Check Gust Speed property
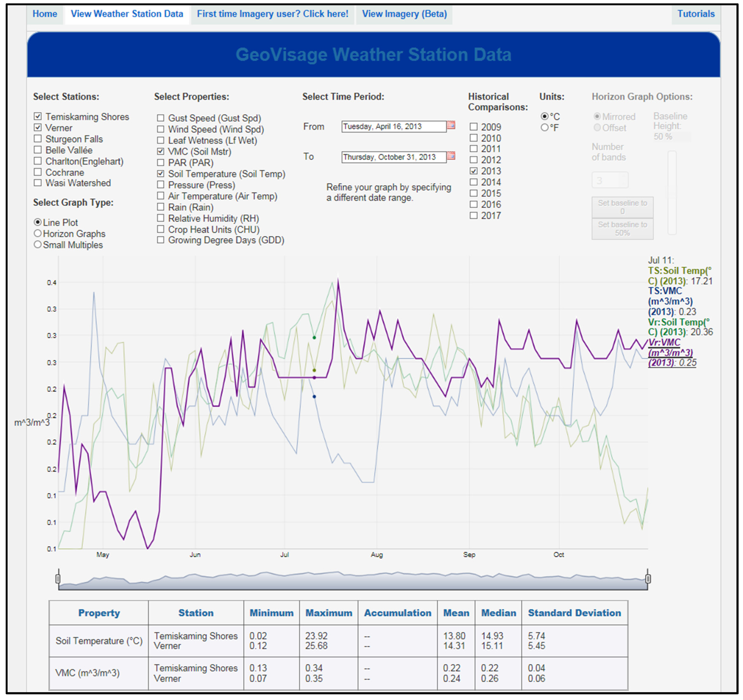 [x=161, y=118]
